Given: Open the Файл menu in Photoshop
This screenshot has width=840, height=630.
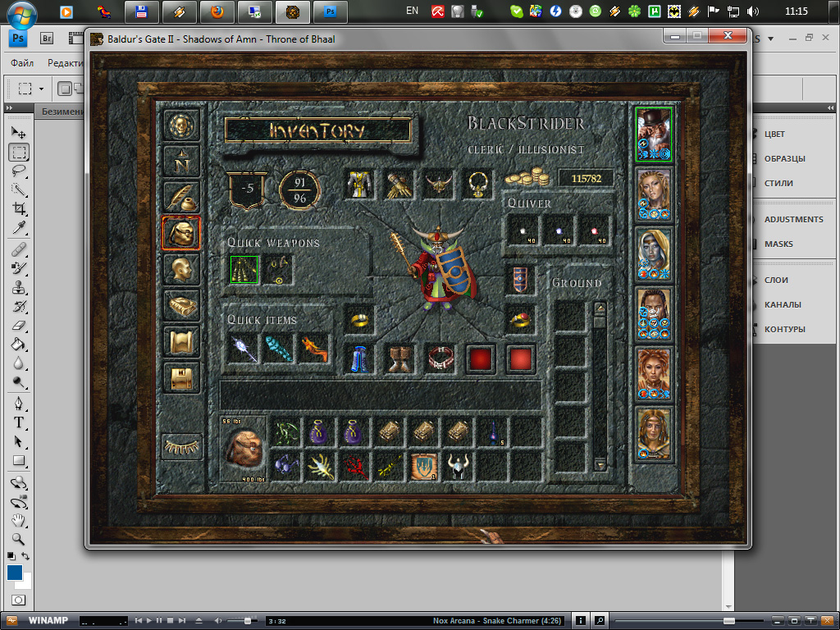Looking at the screenshot, I should click(22, 63).
